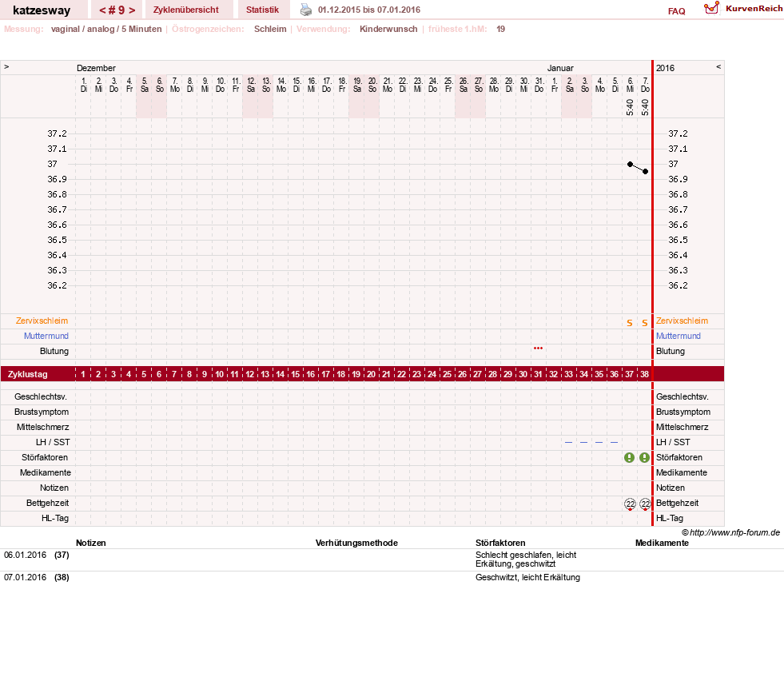Click the left Muttermund row label
The image size is (784, 681).
[x=46, y=336]
